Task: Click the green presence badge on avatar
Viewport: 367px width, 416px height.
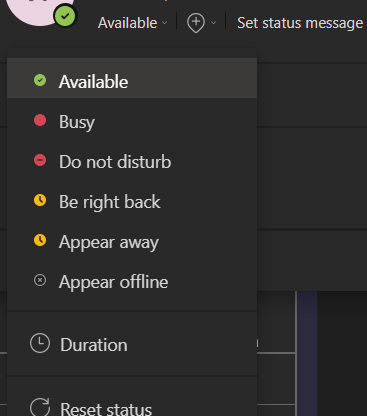Action: (x=65, y=16)
